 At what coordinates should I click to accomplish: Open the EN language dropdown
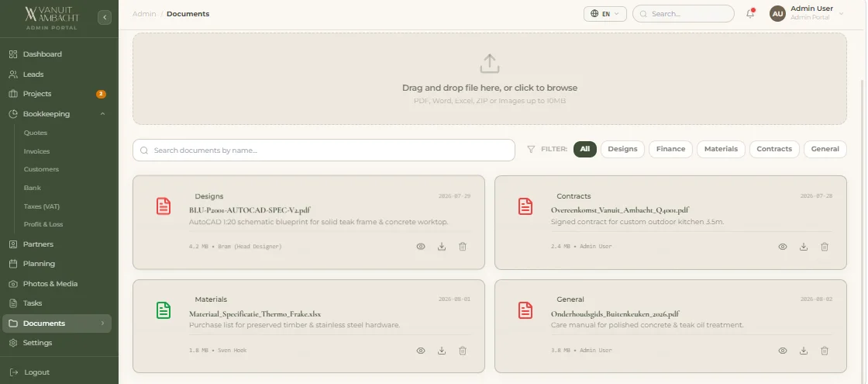605,14
